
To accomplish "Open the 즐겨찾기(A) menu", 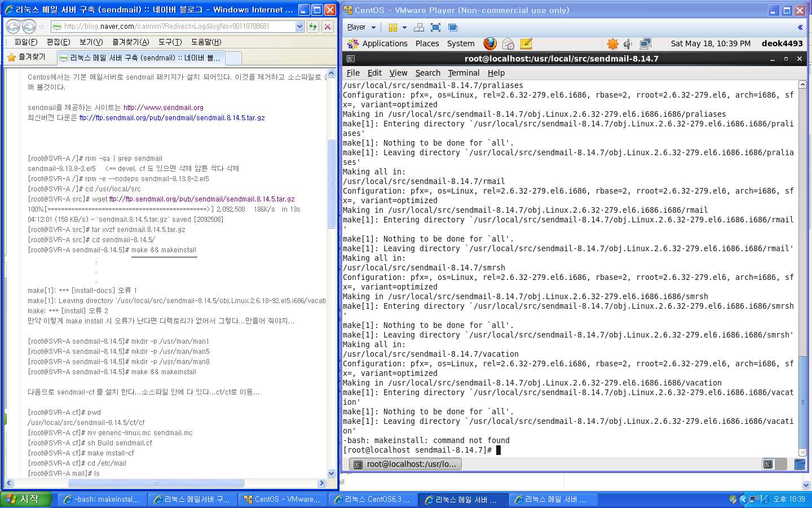I will click(130, 42).
